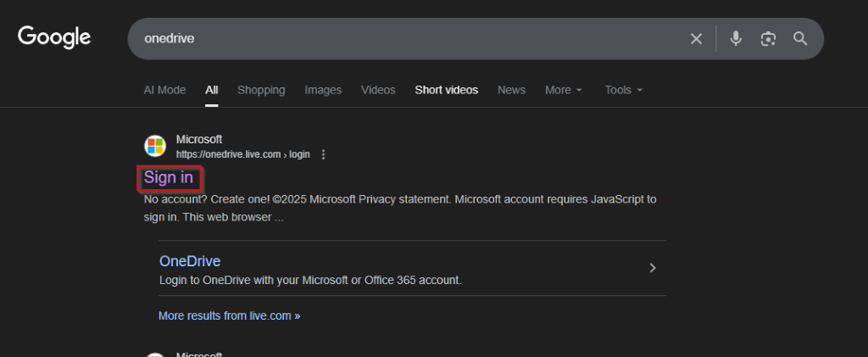
Task: Select the News tab
Action: click(511, 90)
